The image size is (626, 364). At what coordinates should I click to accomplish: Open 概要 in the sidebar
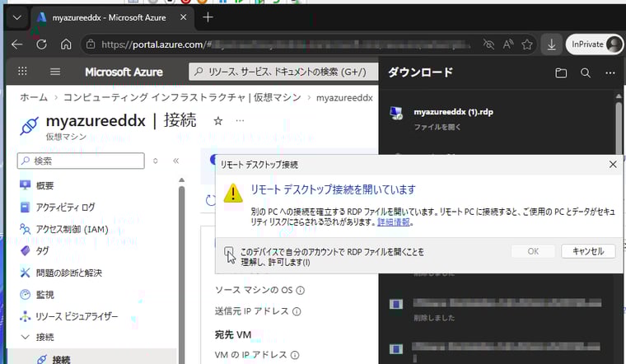coord(44,185)
